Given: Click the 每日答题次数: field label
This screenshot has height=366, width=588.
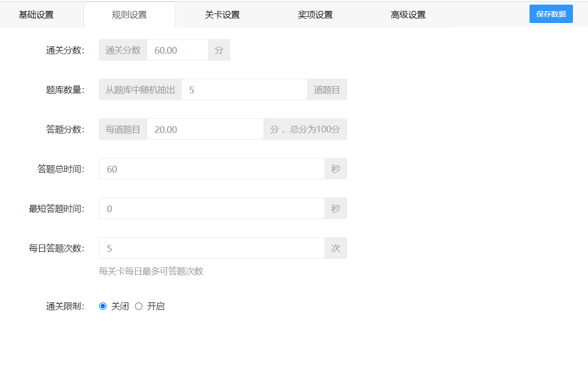Looking at the screenshot, I should 57,248.
